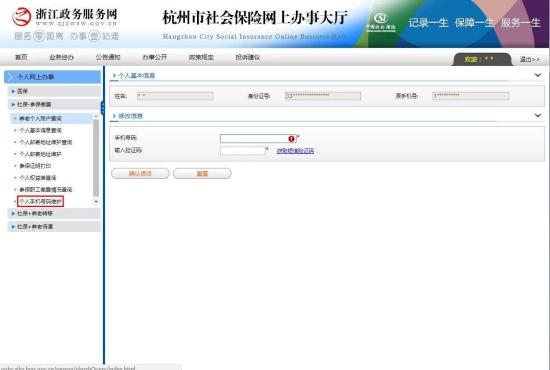Click the 手机号码 field label
Viewport: 550px width, 370px height.
126,138
